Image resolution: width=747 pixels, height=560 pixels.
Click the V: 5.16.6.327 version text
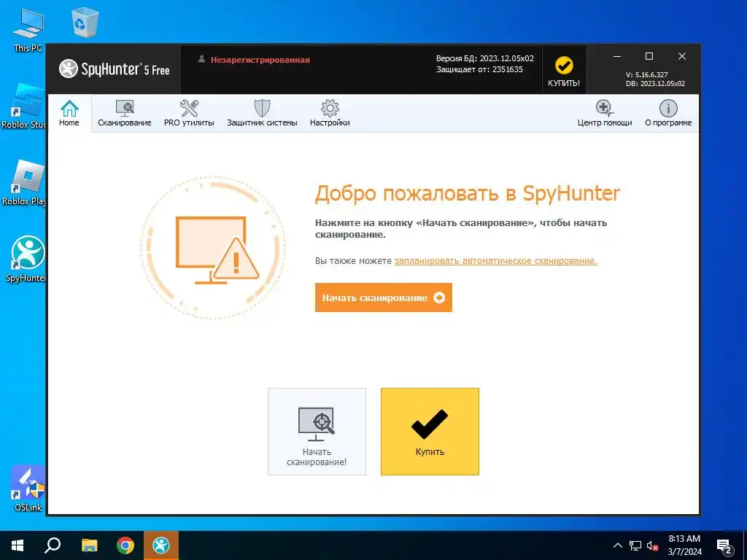pyautogui.click(x=646, y=75)
